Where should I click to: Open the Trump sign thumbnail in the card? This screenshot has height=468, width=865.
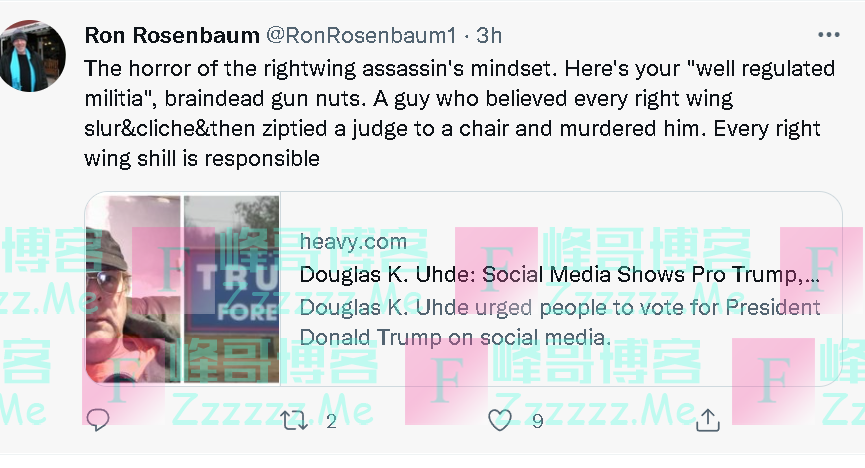point(232,289)
